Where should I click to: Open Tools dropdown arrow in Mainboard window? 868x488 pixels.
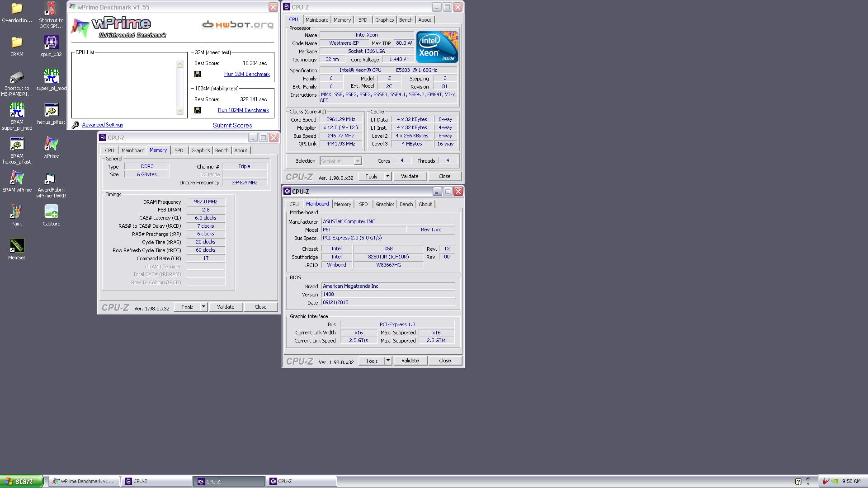click(388, 361)
